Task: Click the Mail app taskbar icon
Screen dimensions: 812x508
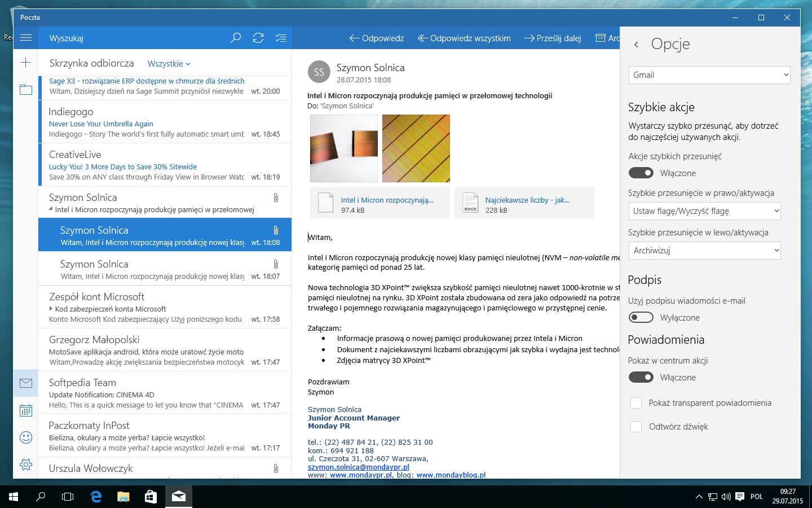Action: tap(179, 497)
